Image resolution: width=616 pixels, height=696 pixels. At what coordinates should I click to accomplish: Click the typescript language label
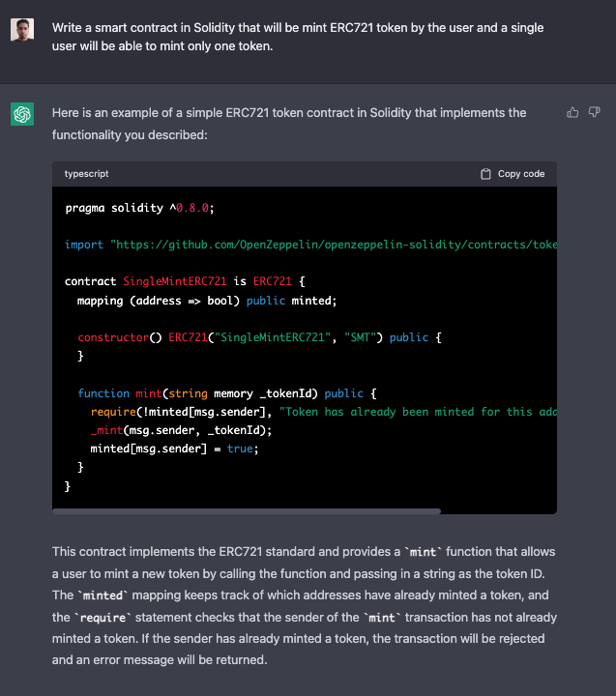(87, 174)
